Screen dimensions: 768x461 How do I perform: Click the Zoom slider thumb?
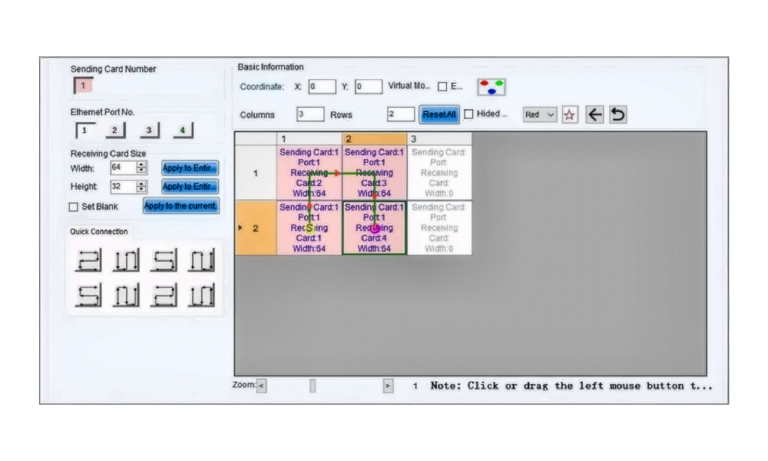pyautogui.click(x=312, y=386)
